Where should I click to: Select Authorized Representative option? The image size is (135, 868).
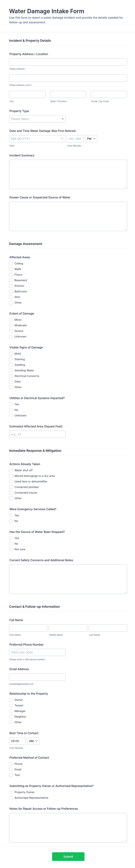point(11,798)
